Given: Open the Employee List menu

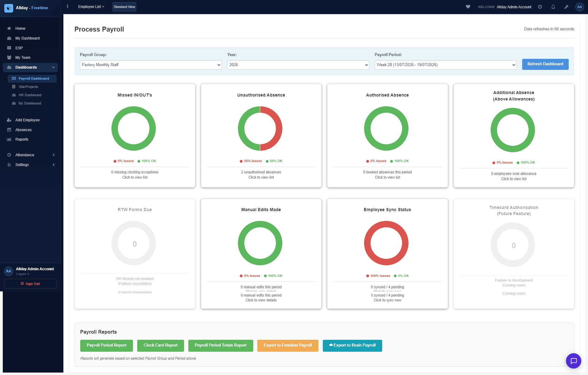Looking at the screenshot, I should (91, 7).
